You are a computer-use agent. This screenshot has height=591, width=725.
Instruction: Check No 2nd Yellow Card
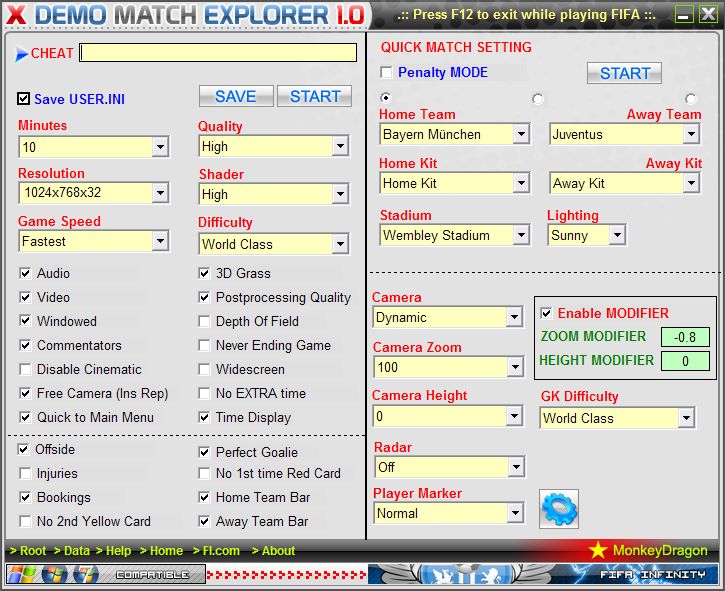coord(25,521)
